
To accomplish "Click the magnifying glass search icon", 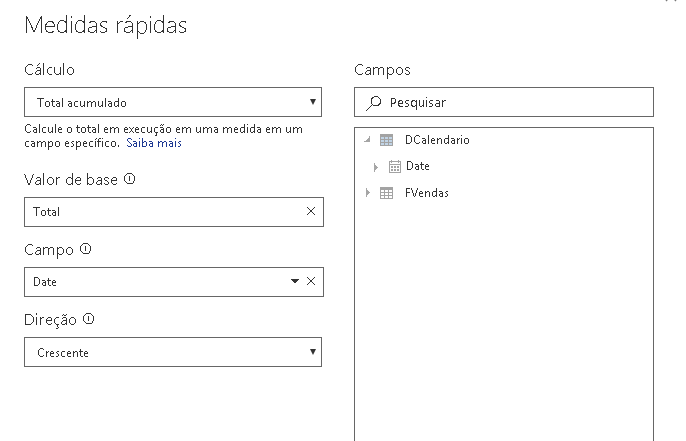I will 374,103.
